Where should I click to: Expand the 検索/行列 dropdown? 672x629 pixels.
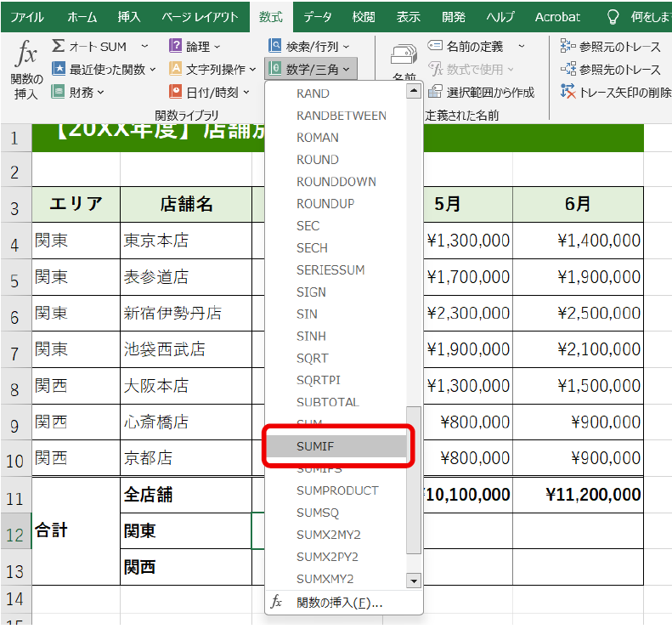(x=345, y=46)
